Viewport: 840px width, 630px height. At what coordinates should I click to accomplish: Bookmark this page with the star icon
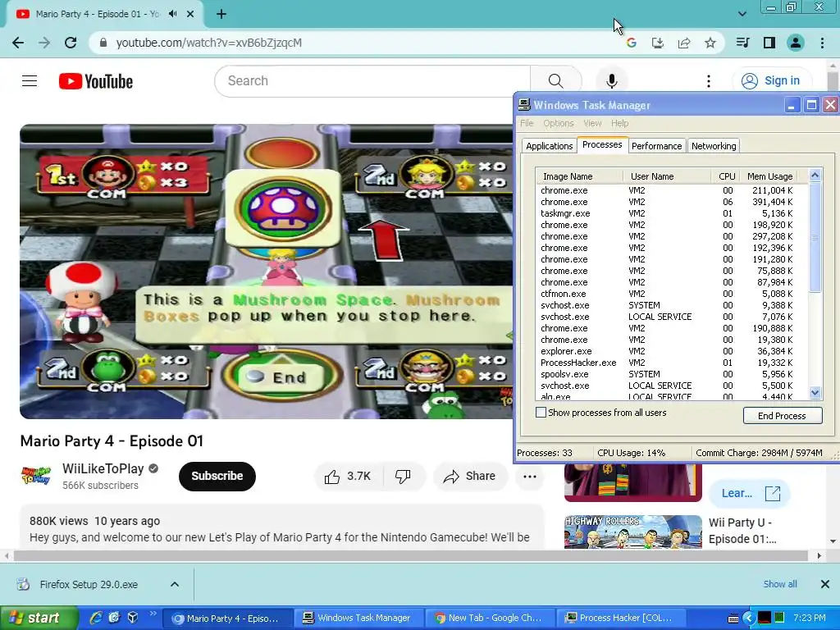[x=710, y=43]
